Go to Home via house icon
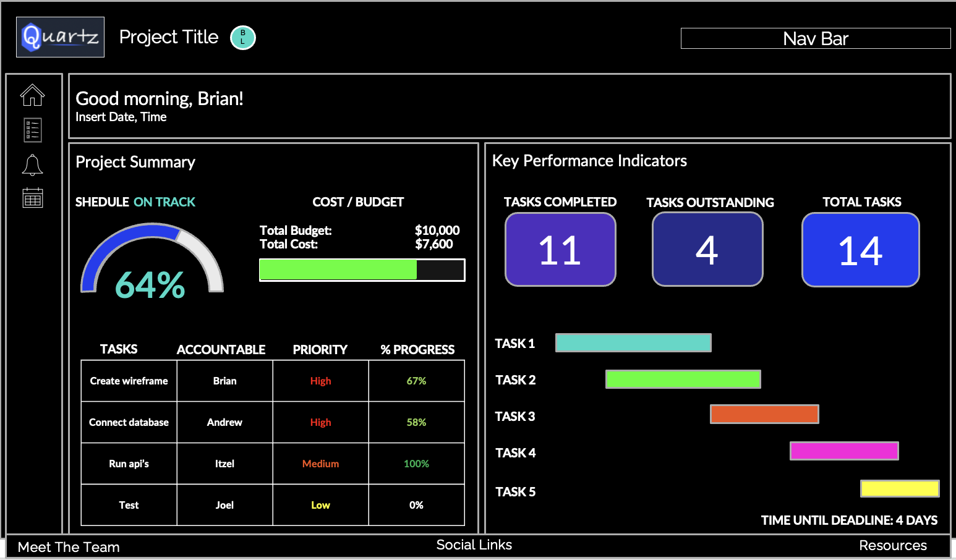This screenshot has width=956, height=560. tap(32, 95)
